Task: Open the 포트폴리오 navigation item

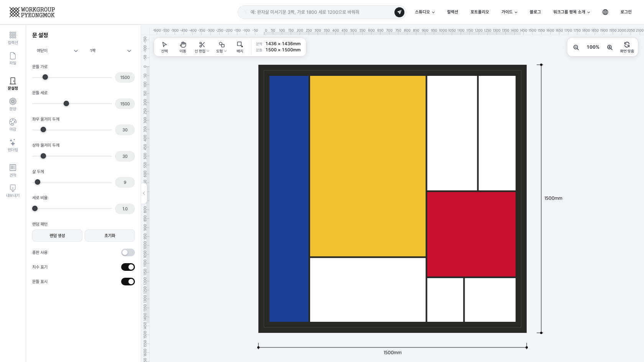Action: (480, 12)
